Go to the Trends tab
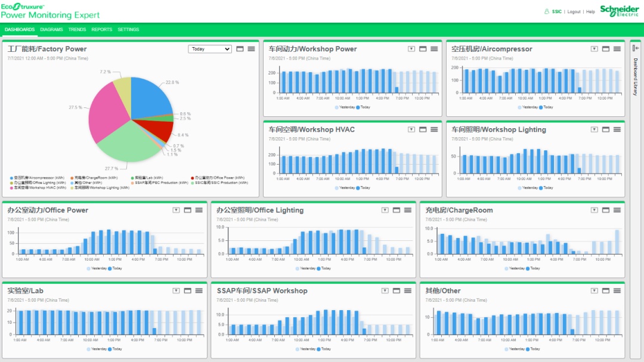644x362 pixels. pos(77,30)
